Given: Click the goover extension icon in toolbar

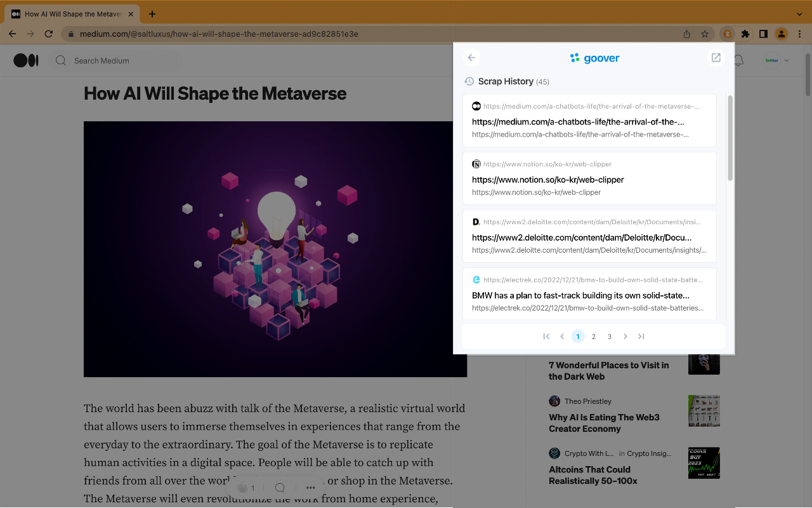Looking at the screenshot, I should tap(728, 34).
